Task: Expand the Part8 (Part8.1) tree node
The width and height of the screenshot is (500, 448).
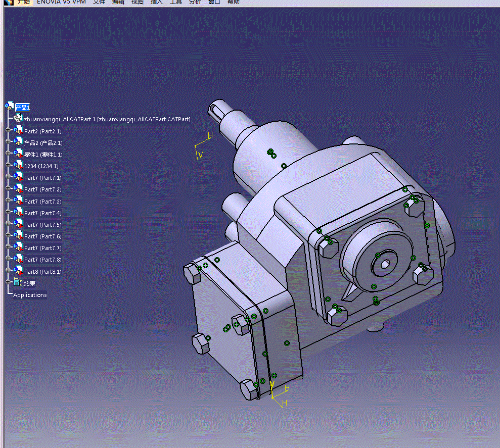Action: click(x=8, y=270)
